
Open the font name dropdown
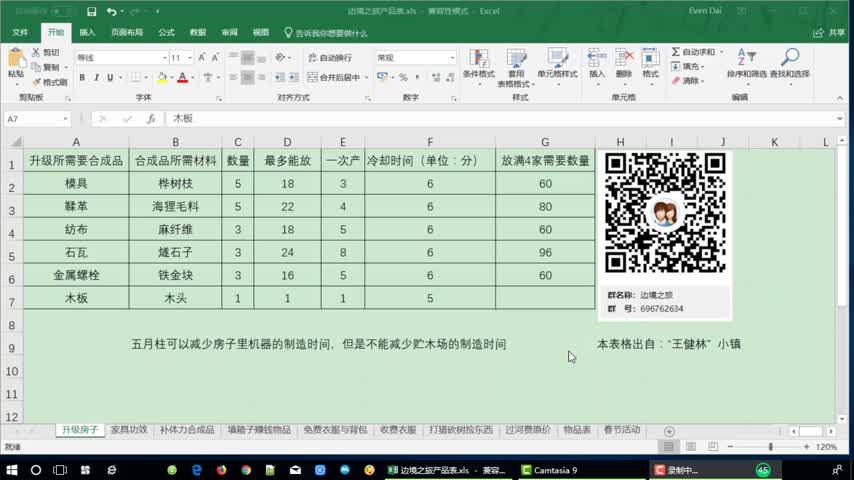[164, 58]
